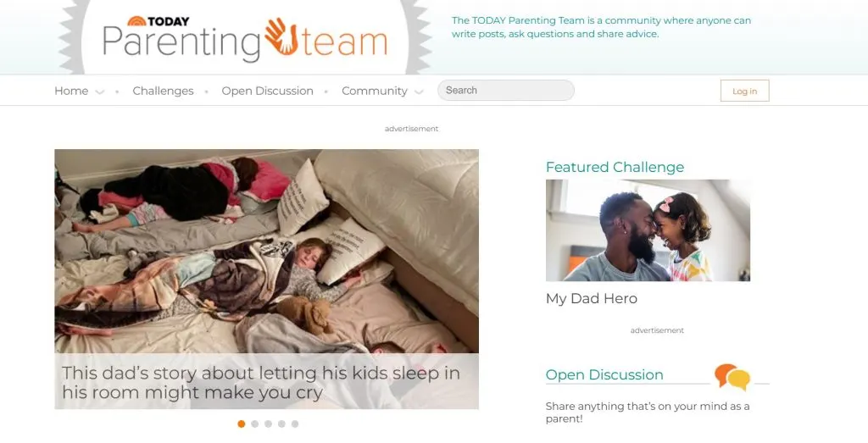The height and width of the screenshot is (443, 868).
Task: Click the TODAY sunrise logo icon
Action: pos(136,21)
